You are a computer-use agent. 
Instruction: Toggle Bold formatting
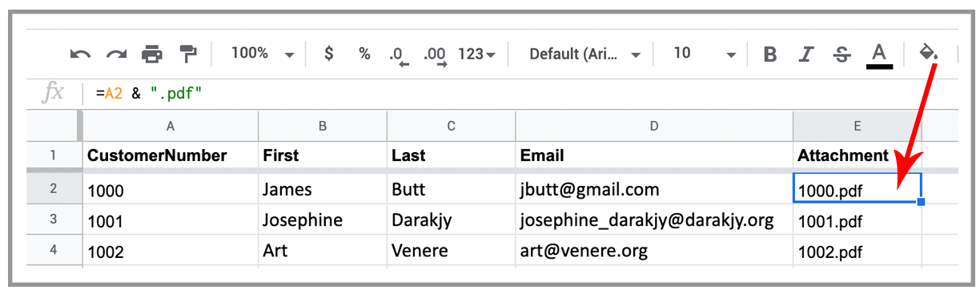(770, 54)
